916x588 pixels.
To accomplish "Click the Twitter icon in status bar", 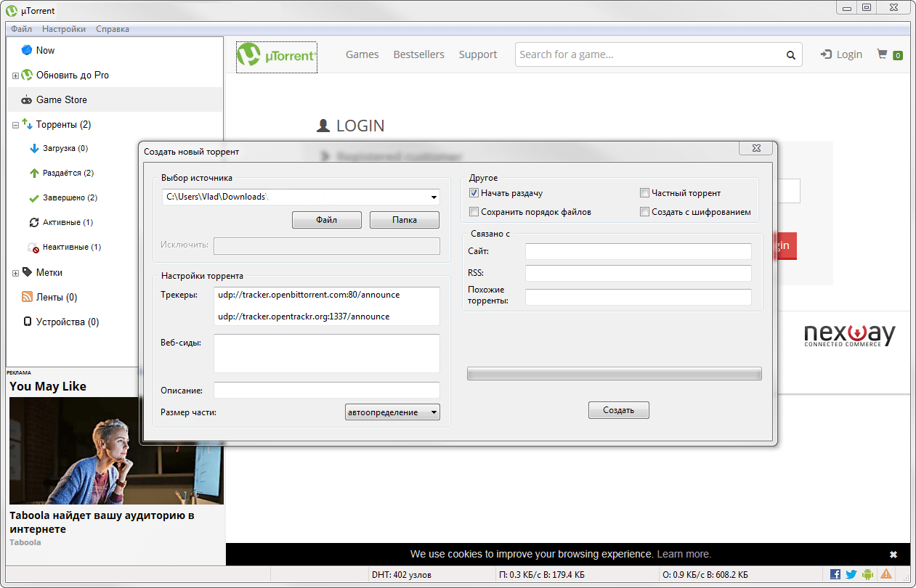I will tap(851, 574).
